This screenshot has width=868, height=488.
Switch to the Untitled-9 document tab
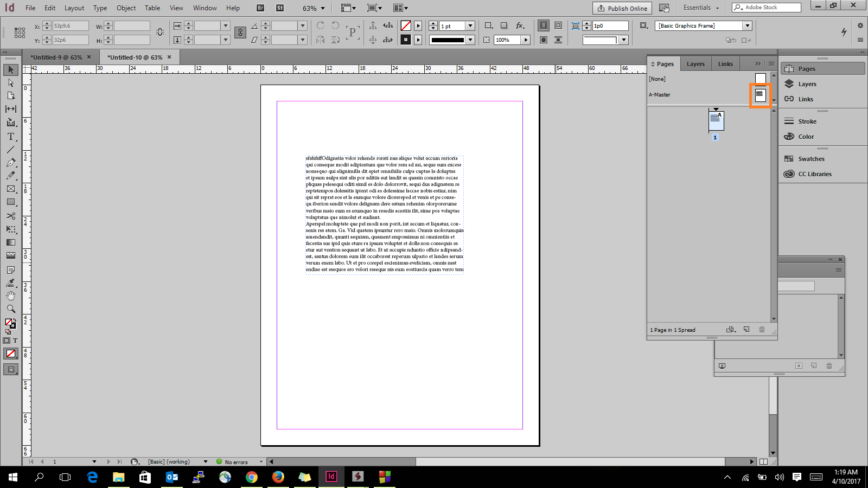click(x=56, y=57)
